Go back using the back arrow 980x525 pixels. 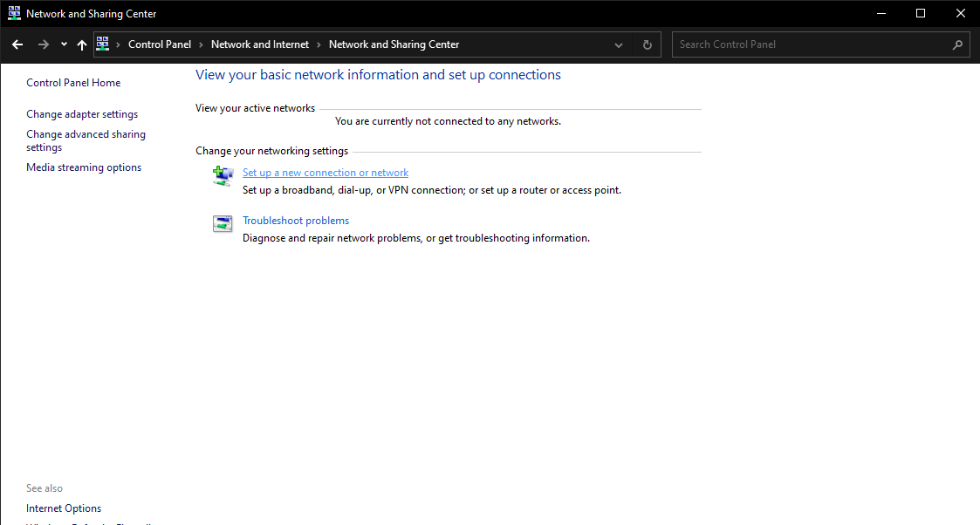17,44
